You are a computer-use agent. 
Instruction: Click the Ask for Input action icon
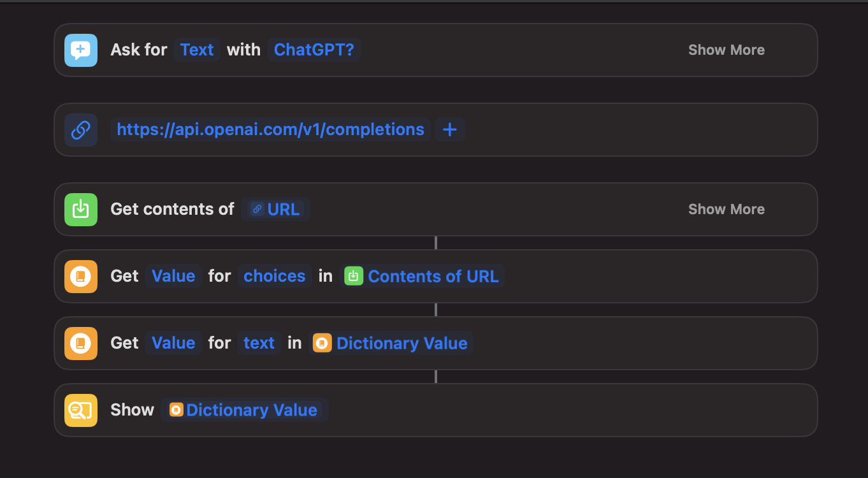(81, 50)
